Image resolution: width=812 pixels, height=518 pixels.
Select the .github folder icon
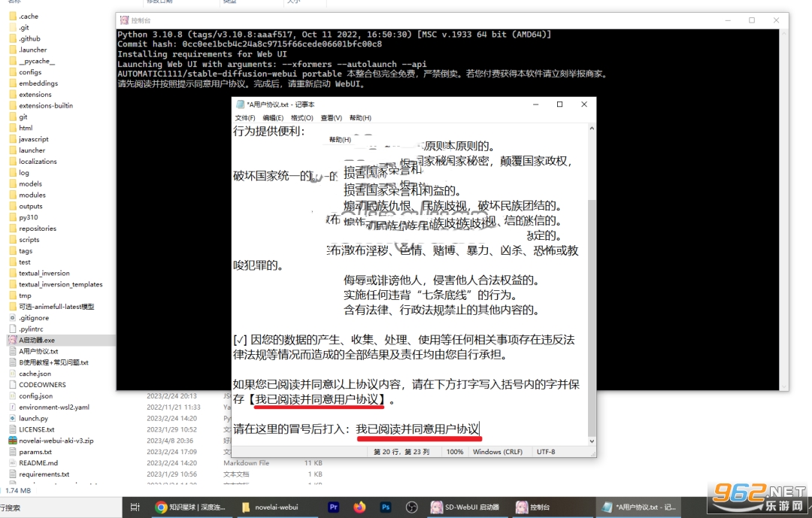(x=13, y=38)
